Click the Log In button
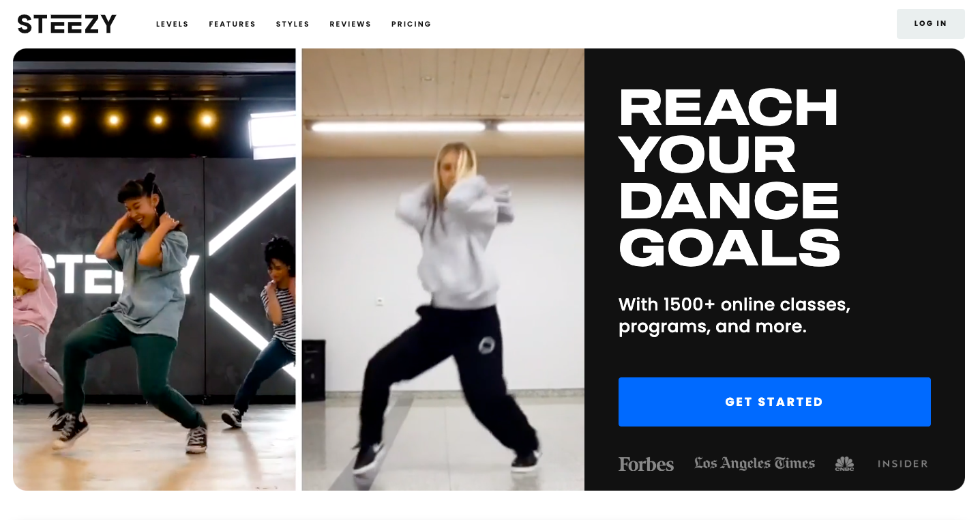The width and height of the screenshot is (980, 520). coord(930,24)
